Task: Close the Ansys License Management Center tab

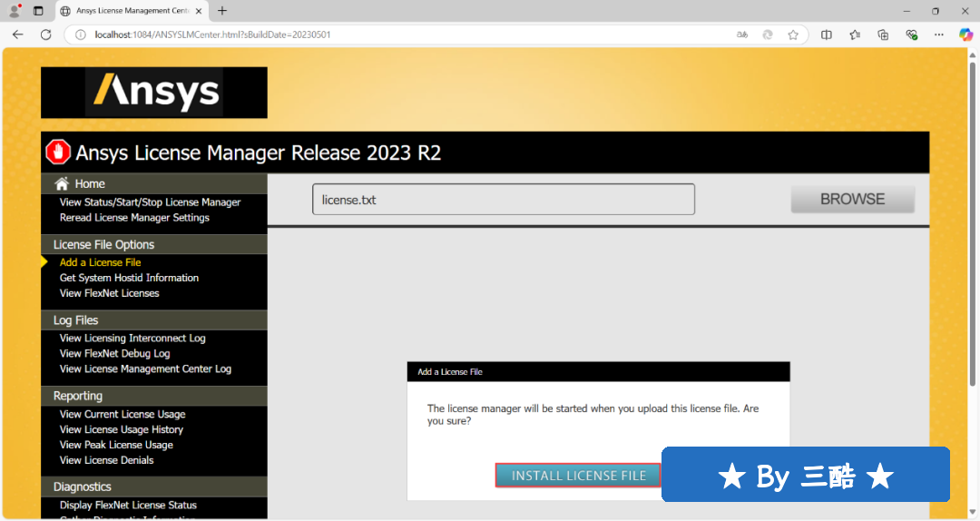Action: tap(199, 11)
